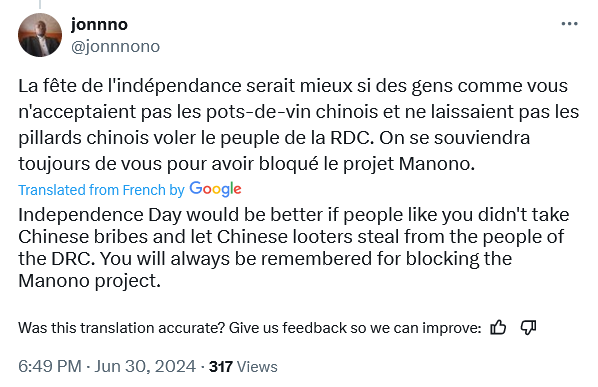Open the jonnno display name
This screenshot has height=387, width=598.
click(99, 24)
